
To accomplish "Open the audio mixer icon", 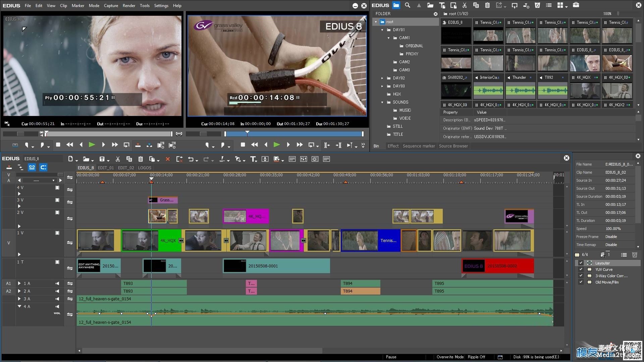I will tap(304, 159).
